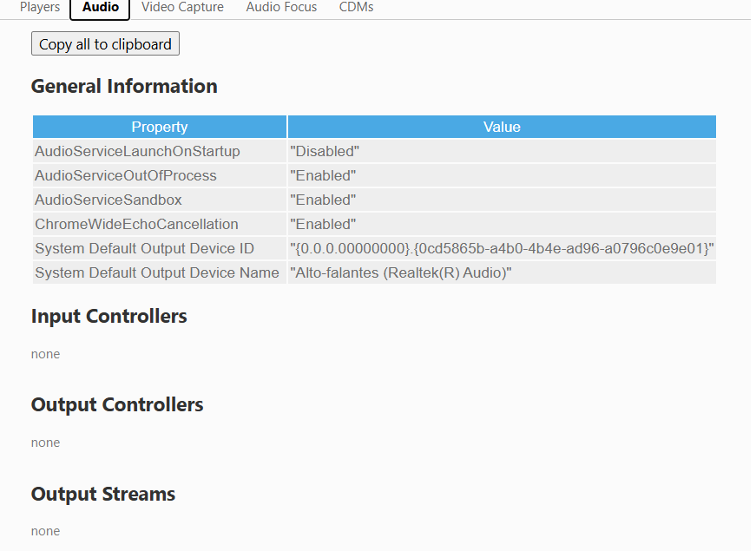Select AudioServiceLaunchOnStartup property cell
The image size is (756, 551).
[x=160, y=151]
